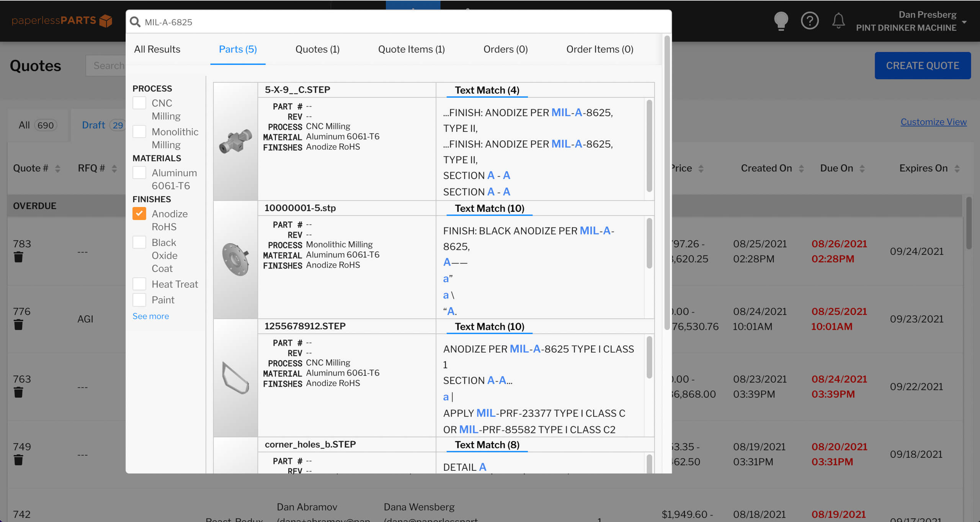Click the OVERDUE group header
The image size is (980, 522).
point(35,206)
